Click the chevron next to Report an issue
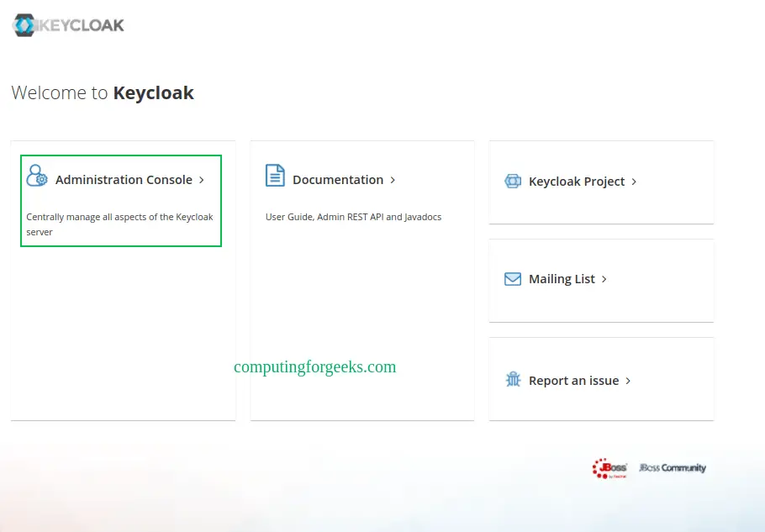The height and width of the screenshot is (532, 765). click(x=628, y=381)
